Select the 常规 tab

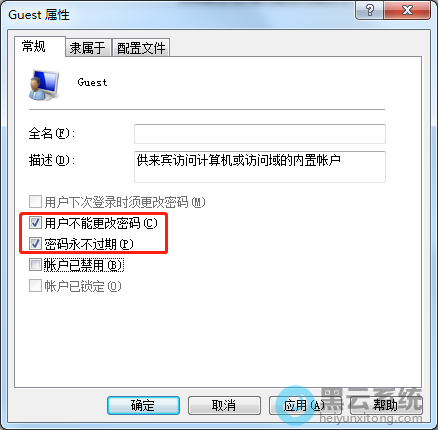(34, 46)
